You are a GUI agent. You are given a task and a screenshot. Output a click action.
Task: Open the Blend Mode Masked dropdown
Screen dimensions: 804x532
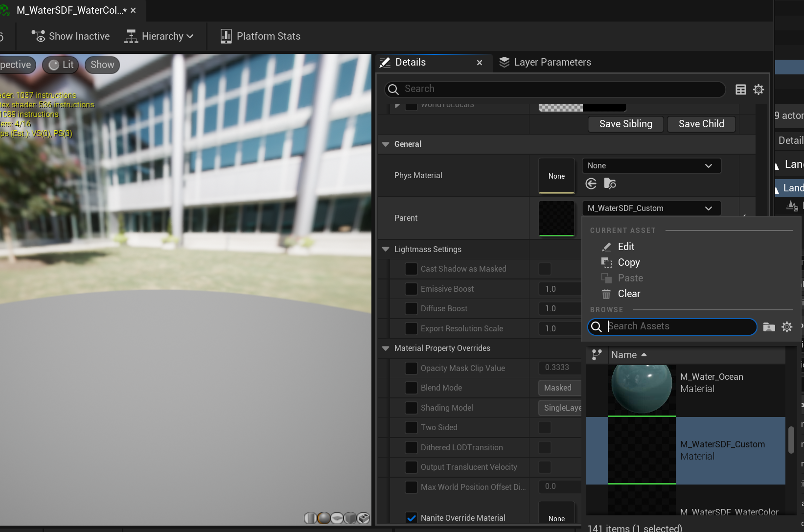(560, 388)
